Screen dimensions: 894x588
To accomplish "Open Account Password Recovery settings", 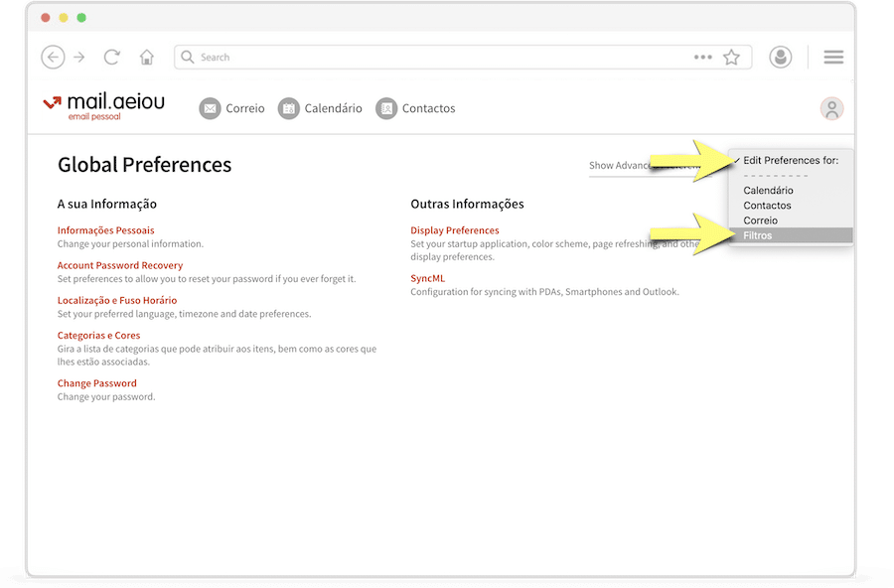I will 120,265.
